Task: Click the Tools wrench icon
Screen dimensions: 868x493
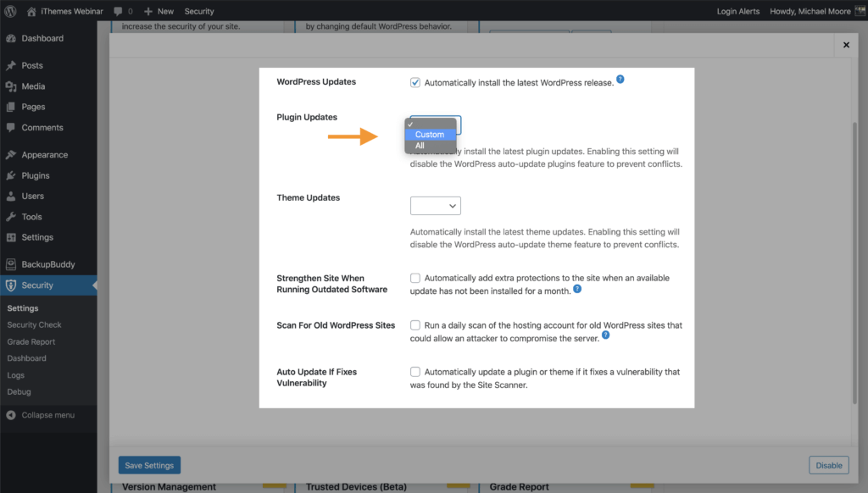Action: click(x=11, y=217)
